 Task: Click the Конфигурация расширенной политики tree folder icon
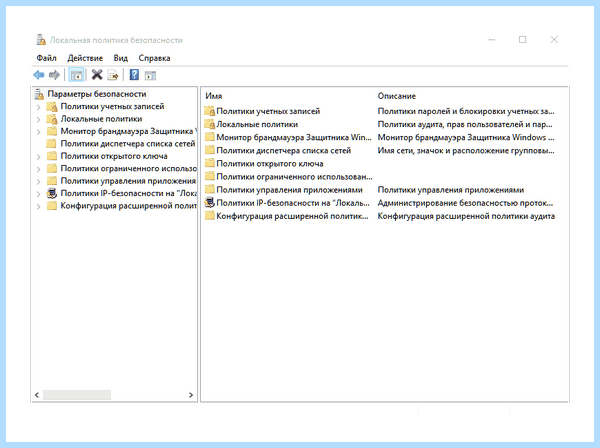click(52, 206)
